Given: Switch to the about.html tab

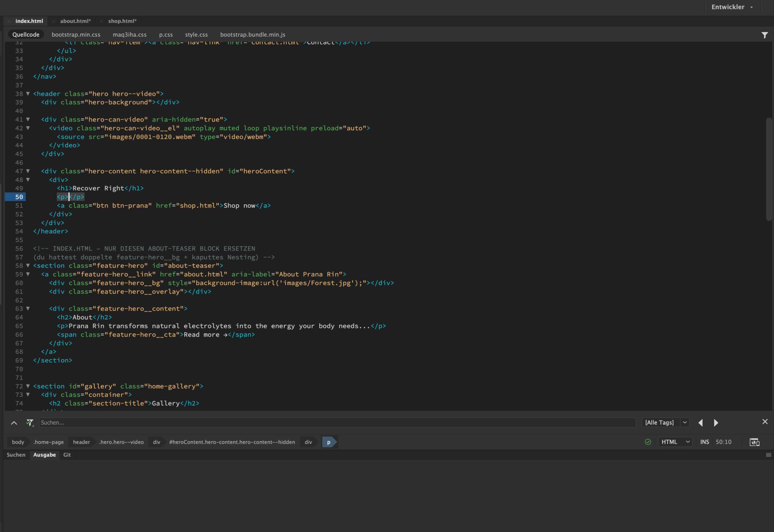Looking at the screenshot, I should (75, 21).
